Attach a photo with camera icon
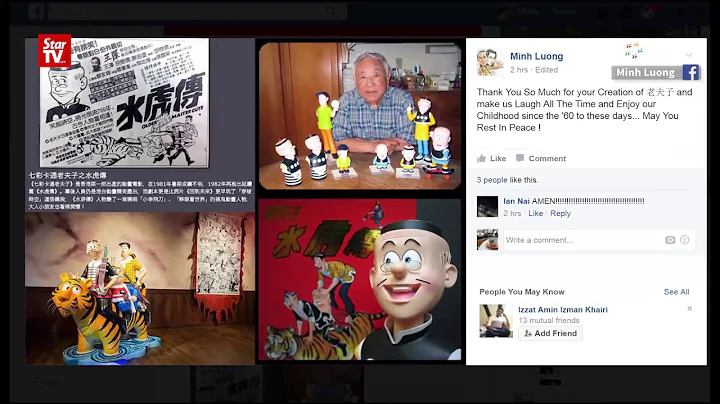This screenshot has height=404, width=720. click(670, 240)
